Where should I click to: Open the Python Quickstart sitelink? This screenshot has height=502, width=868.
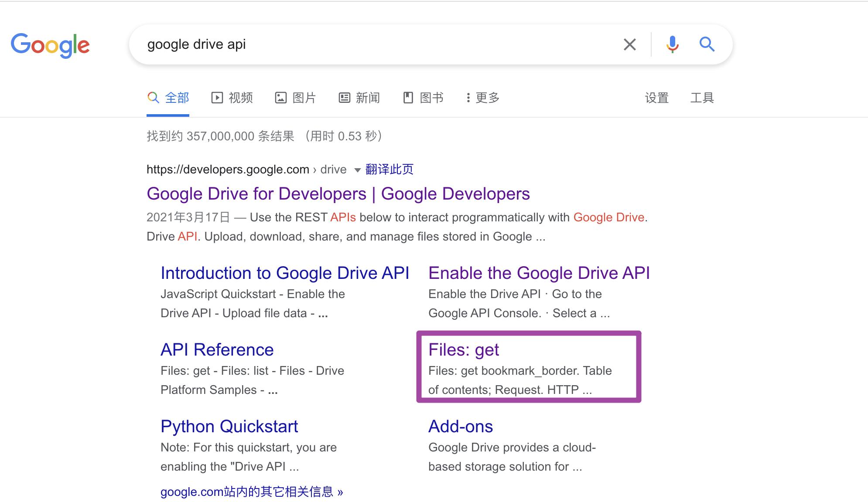pos(229,427)
